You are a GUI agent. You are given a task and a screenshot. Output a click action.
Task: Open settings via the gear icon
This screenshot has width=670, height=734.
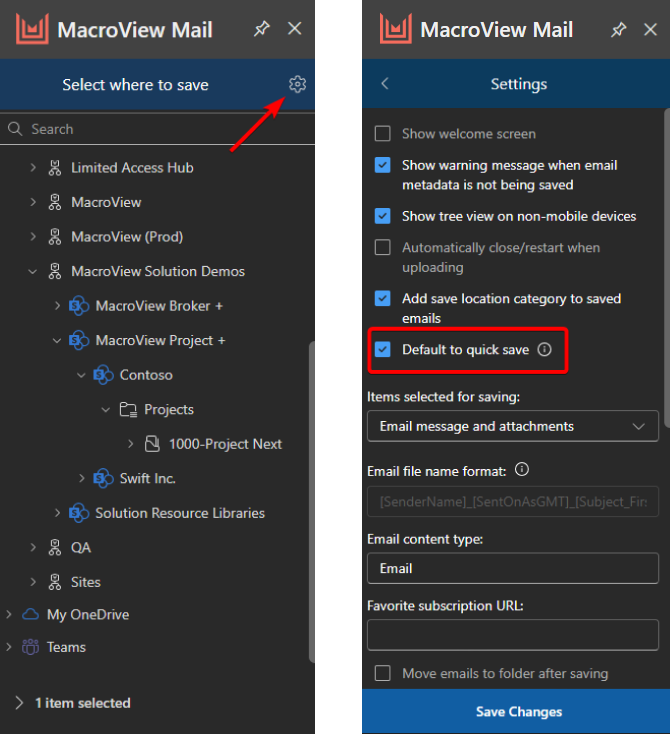click(x=297, y=84)
